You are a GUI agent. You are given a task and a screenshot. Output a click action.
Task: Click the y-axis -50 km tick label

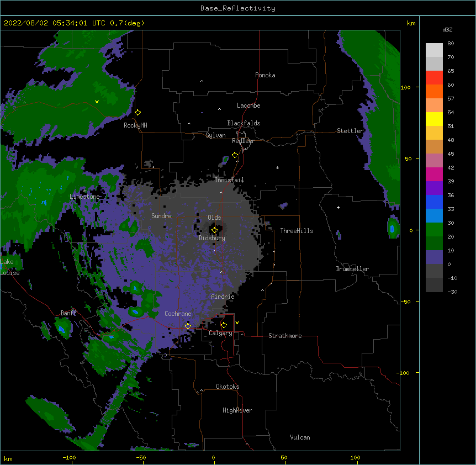405,302
